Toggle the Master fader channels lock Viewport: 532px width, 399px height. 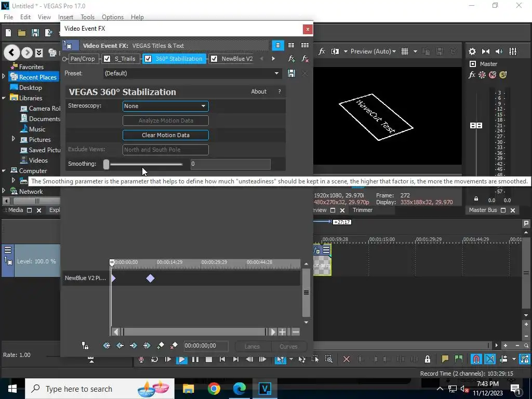[476, 199]
